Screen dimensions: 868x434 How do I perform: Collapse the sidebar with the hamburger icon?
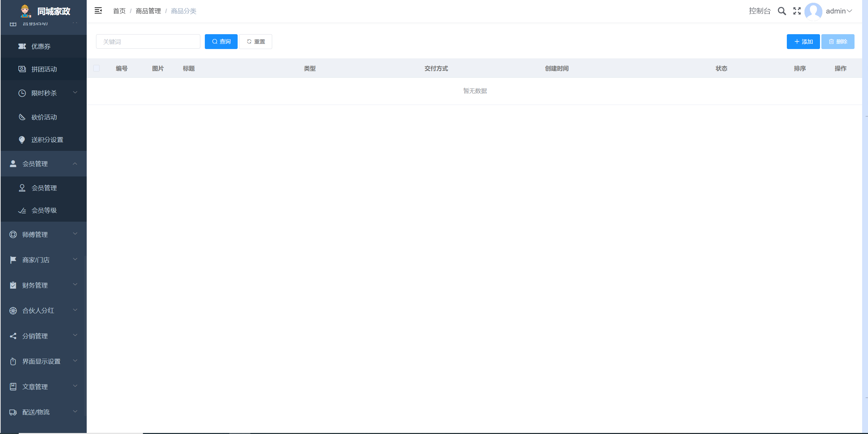[x=98, y=11]
